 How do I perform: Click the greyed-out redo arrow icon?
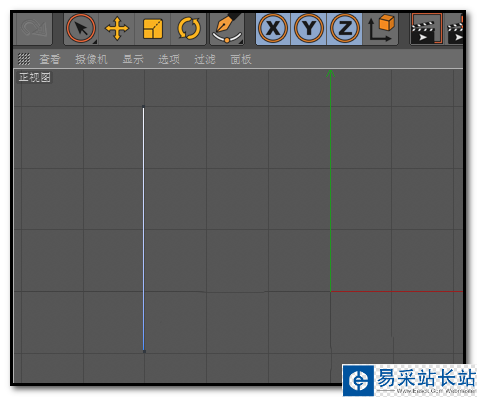point(33,29)
